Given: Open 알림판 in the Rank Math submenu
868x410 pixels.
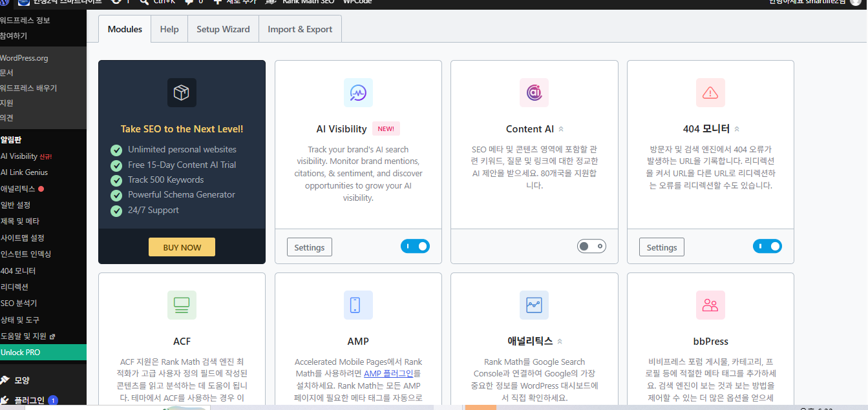Looking at the screenshot, I should tap(11, 139).
